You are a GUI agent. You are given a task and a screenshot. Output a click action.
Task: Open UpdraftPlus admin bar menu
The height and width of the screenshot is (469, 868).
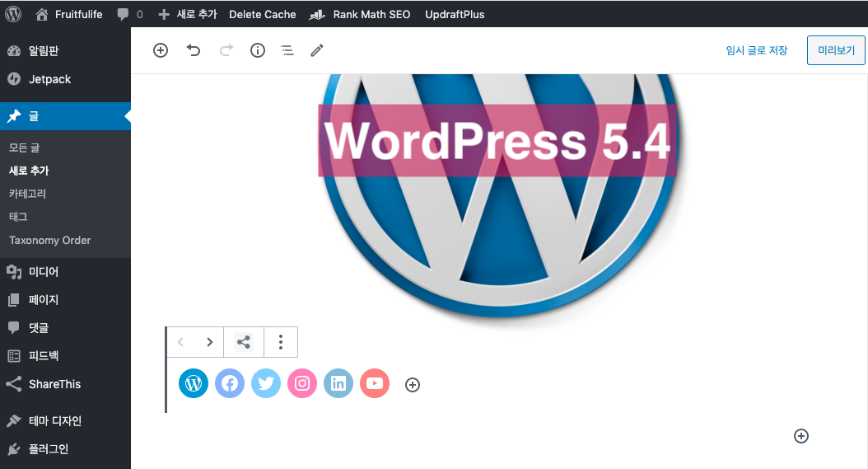(455, 14)
